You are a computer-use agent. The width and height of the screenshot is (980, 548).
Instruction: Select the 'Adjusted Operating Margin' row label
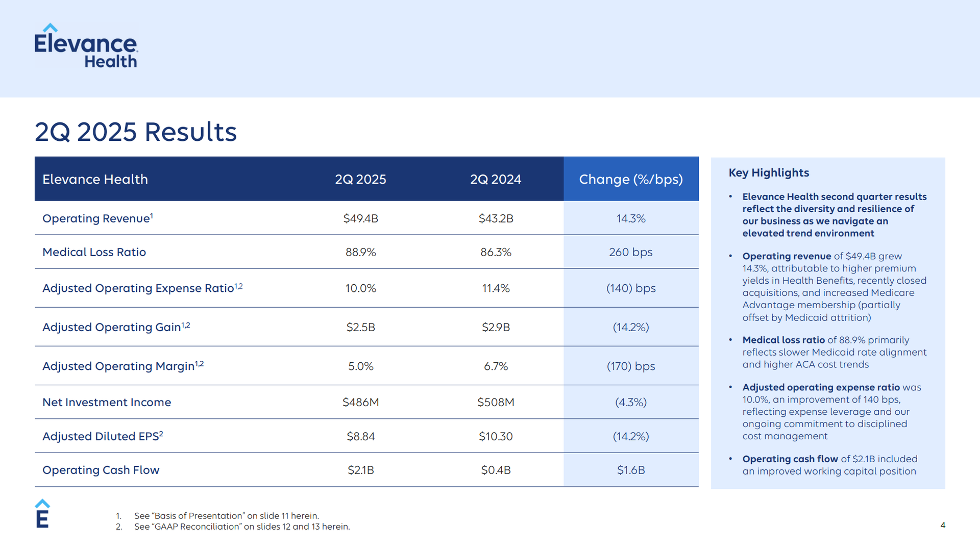(123, 366)
